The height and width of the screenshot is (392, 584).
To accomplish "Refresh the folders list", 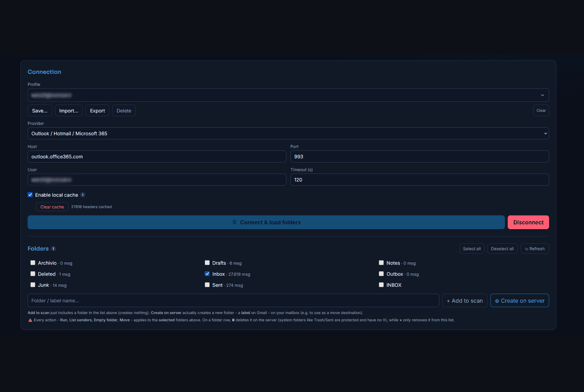I will [535, 249].
